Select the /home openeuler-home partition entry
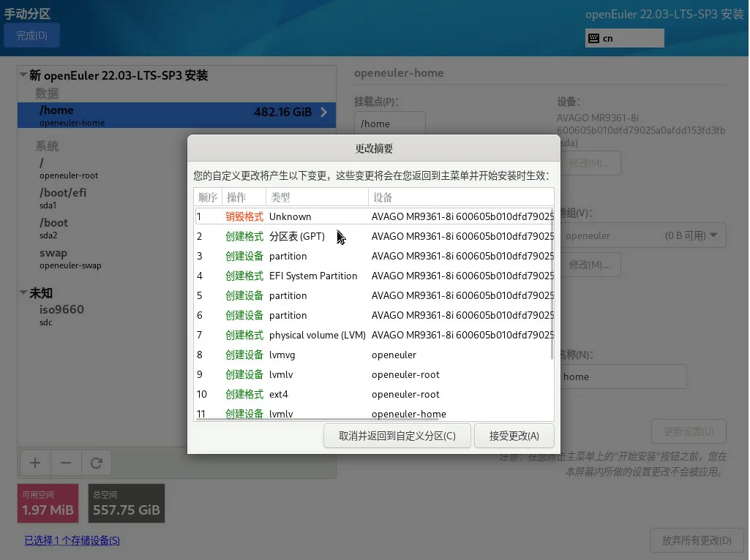The width and height of the screenshot is (750, 560). (176, 116)
